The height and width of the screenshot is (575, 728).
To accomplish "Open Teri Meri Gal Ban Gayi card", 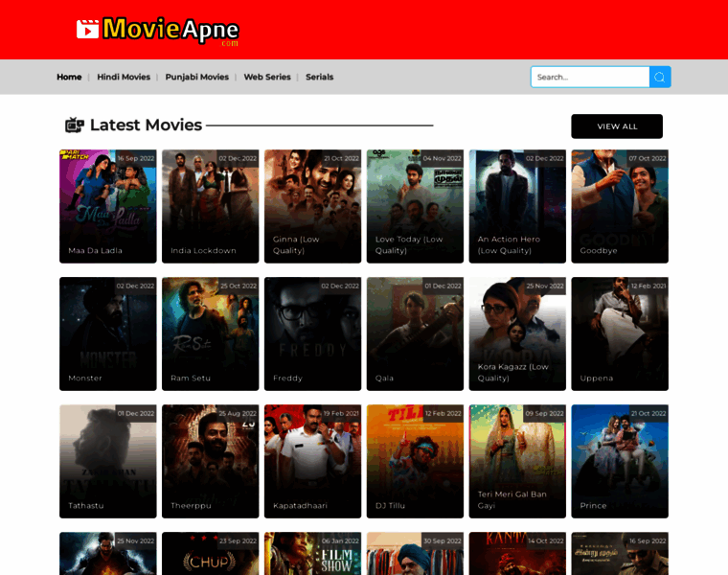I will pos(517,461).
